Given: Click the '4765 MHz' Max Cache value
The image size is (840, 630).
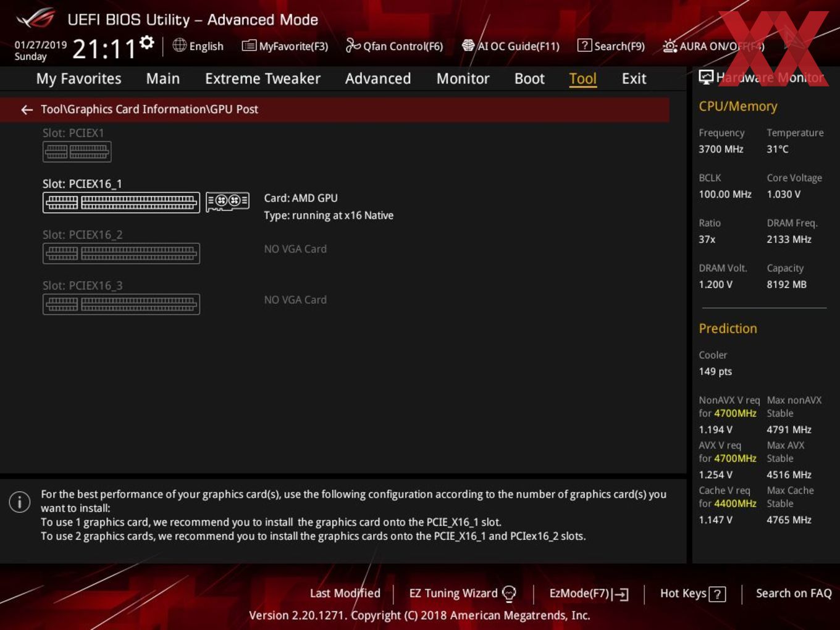Looking at the screenshot, I should point(789,519).
